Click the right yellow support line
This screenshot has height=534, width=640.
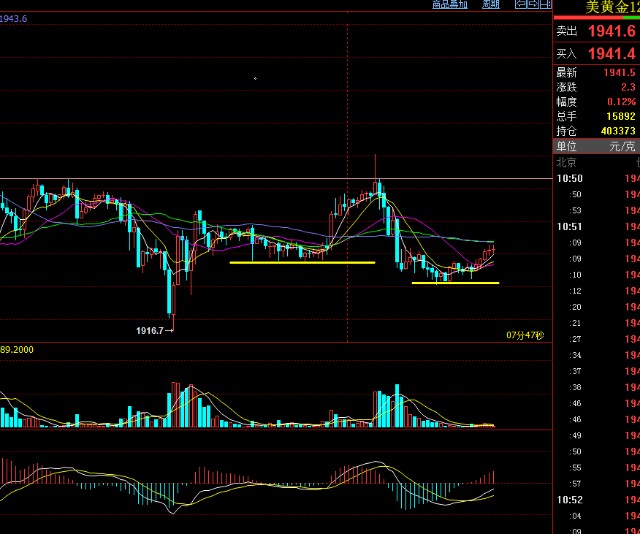tap(455, 283)
